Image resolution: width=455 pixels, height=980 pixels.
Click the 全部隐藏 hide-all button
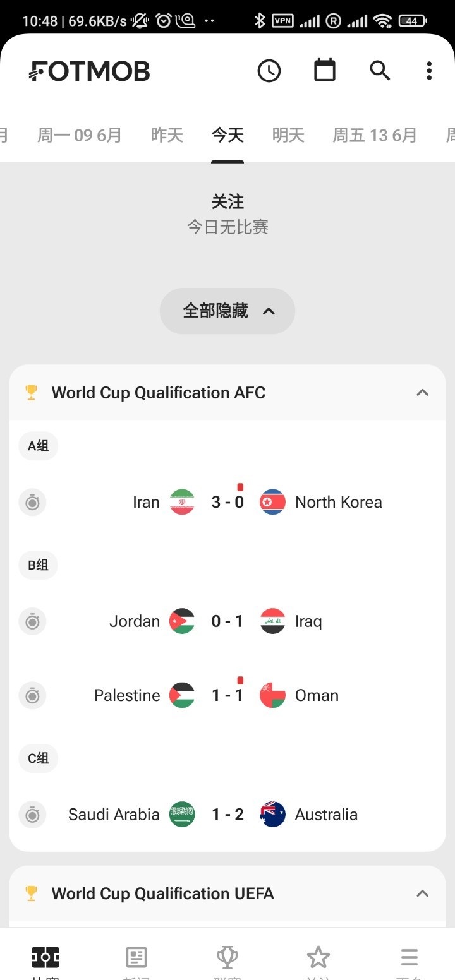[x=227, y=311]
